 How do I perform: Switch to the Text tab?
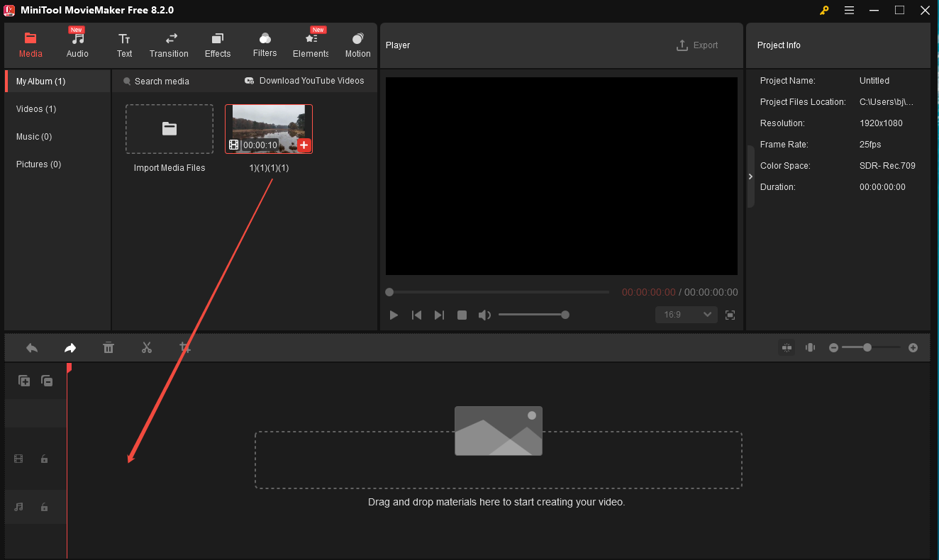point(124,45)
